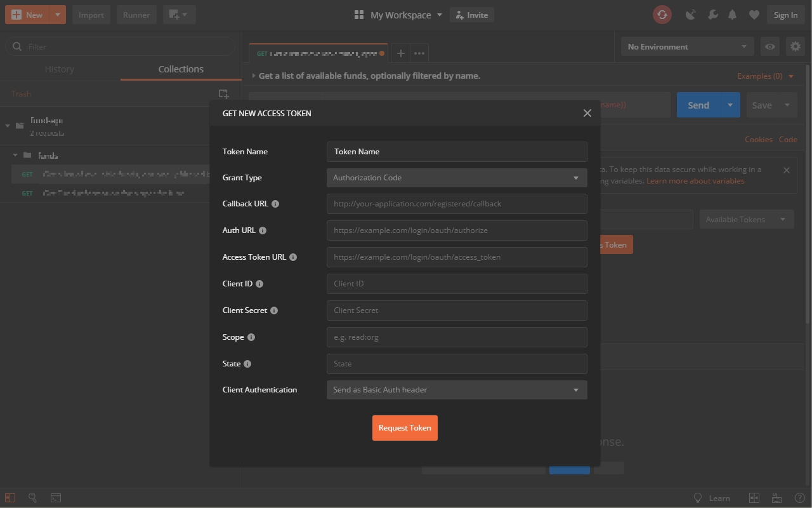Click the Save button
The width and height of the screenshot is (812, 508).
coord(762,105)
